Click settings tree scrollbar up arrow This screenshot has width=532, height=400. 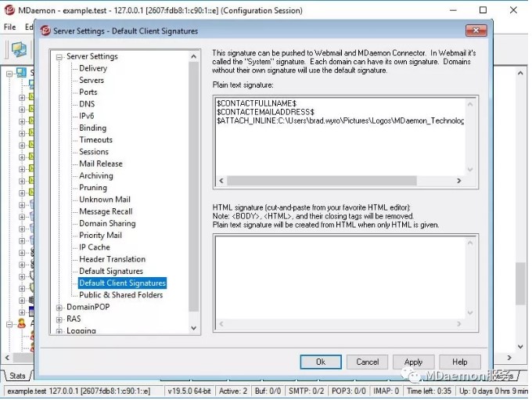[194, 56]
